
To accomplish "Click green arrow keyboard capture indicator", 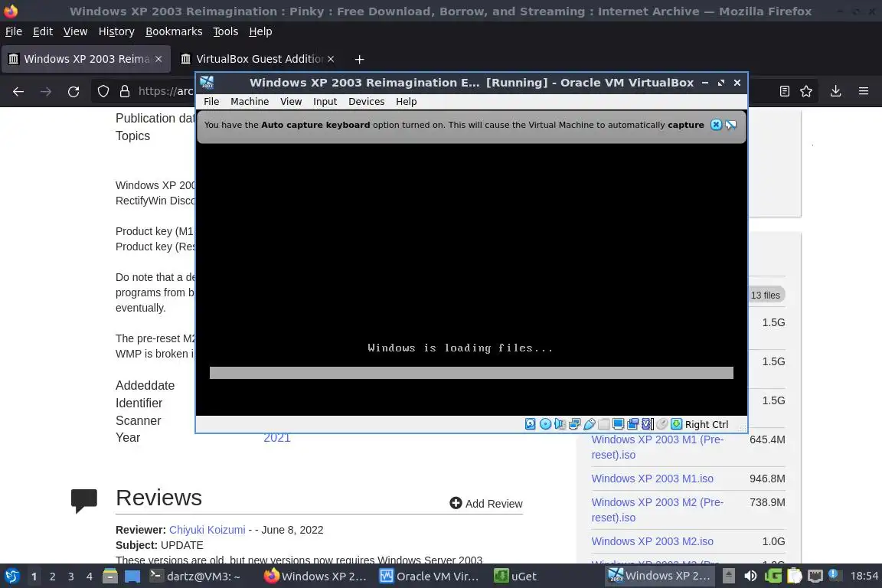I will coord(677,424).
